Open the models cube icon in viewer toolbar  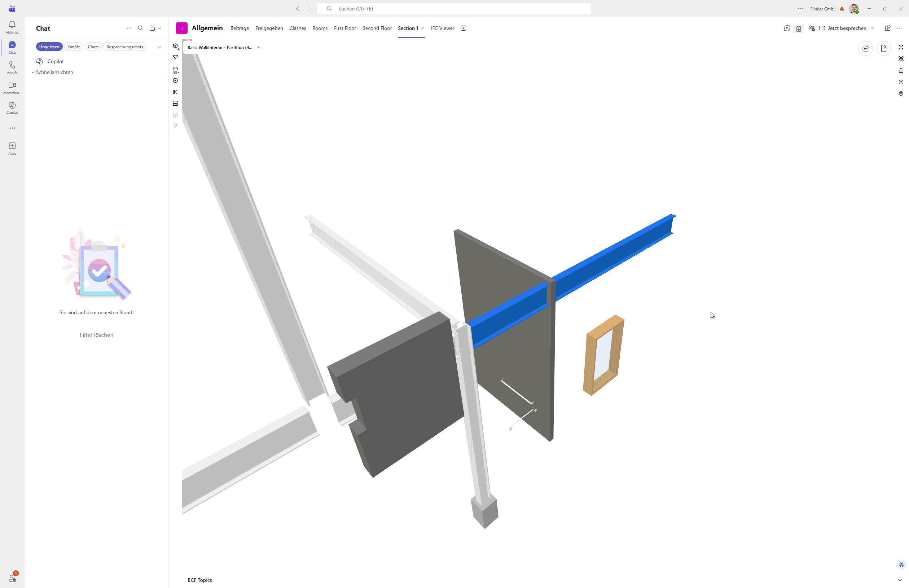tap(175, 46)
